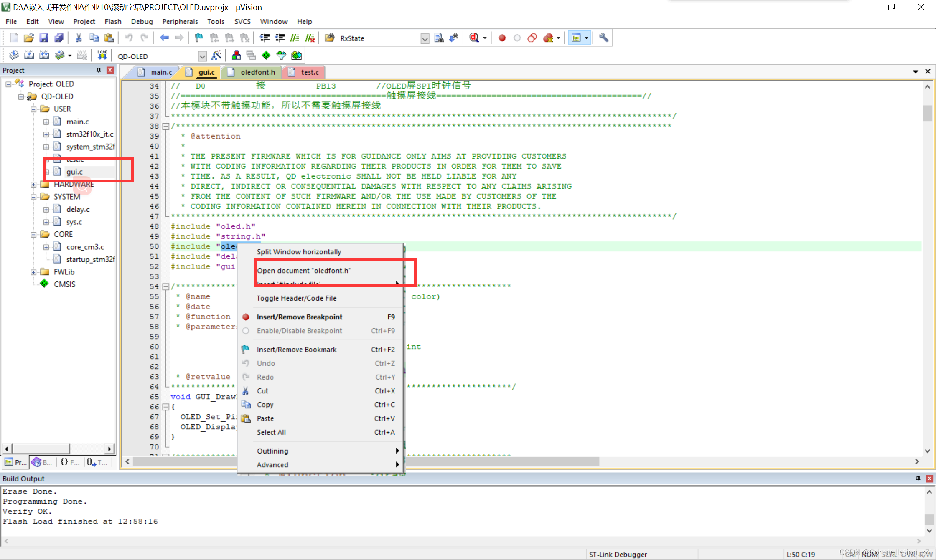Translate current file using build toolbar icon
Image resolution: width=936 pixels, height=560 pixels.
14,55
